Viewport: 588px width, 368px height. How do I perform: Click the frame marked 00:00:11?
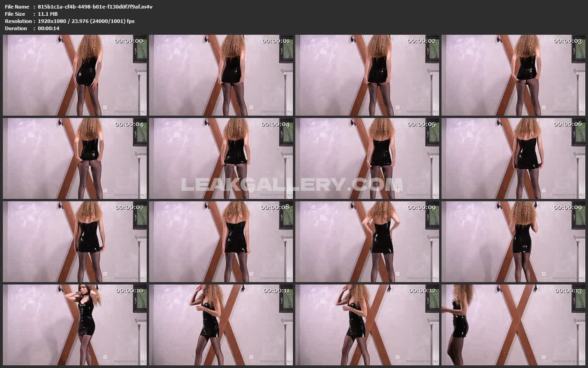pyautogui.click(x=221, y=325)
